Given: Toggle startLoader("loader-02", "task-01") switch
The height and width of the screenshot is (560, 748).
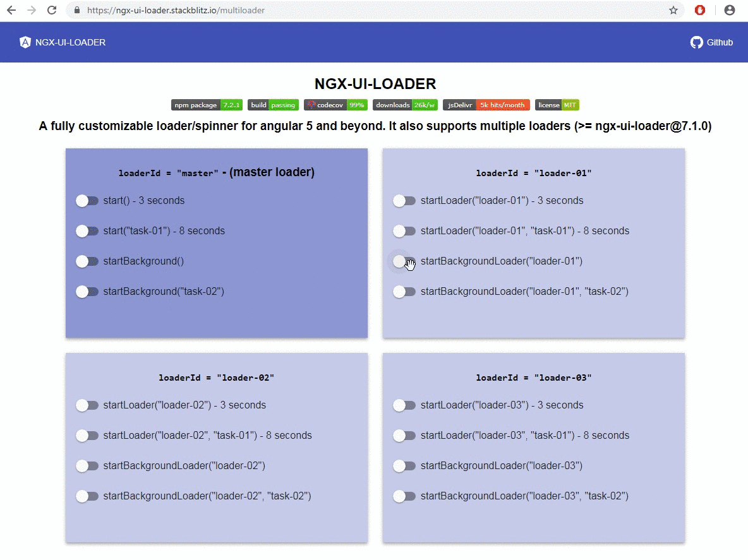Looking at the screenshot, I should (87, 436).
